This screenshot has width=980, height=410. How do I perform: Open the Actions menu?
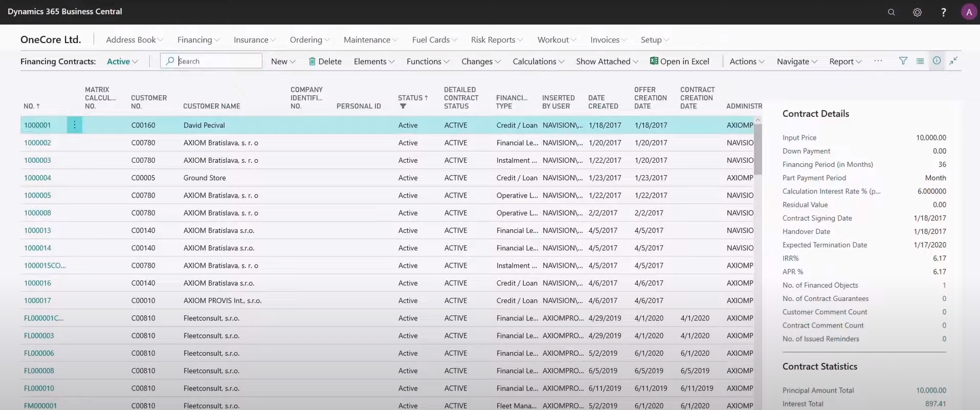click(x=747, y=61)
